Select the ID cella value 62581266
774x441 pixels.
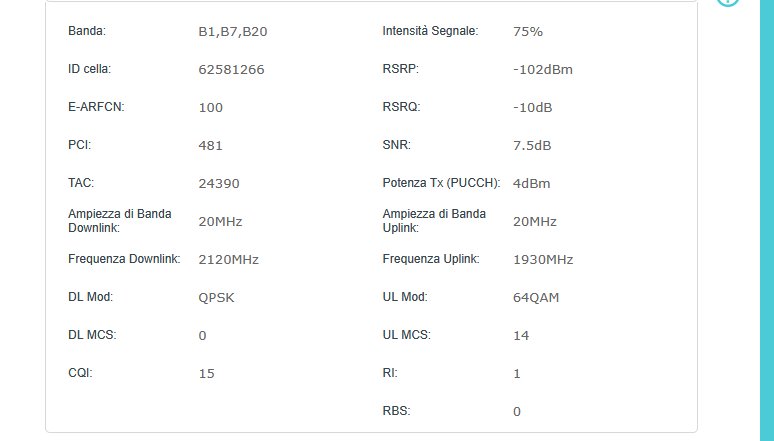(231, 70)
